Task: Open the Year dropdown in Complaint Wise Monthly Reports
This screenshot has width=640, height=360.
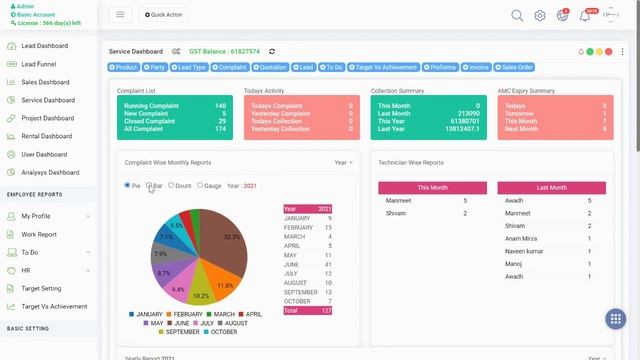Action: (343, 162)
